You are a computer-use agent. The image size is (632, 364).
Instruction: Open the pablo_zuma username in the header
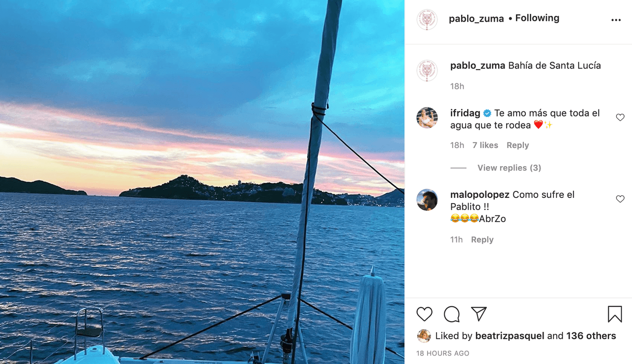coord(476,18)
